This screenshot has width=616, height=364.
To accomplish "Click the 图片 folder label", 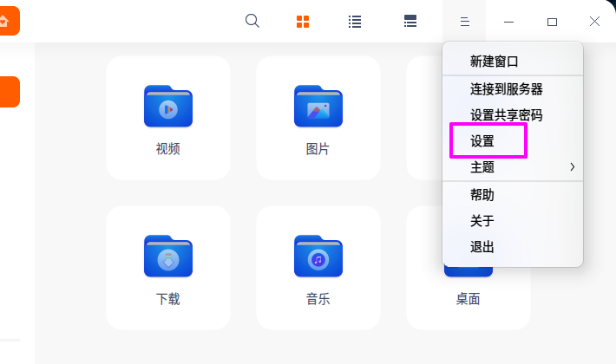I will [x=318, y=149].
